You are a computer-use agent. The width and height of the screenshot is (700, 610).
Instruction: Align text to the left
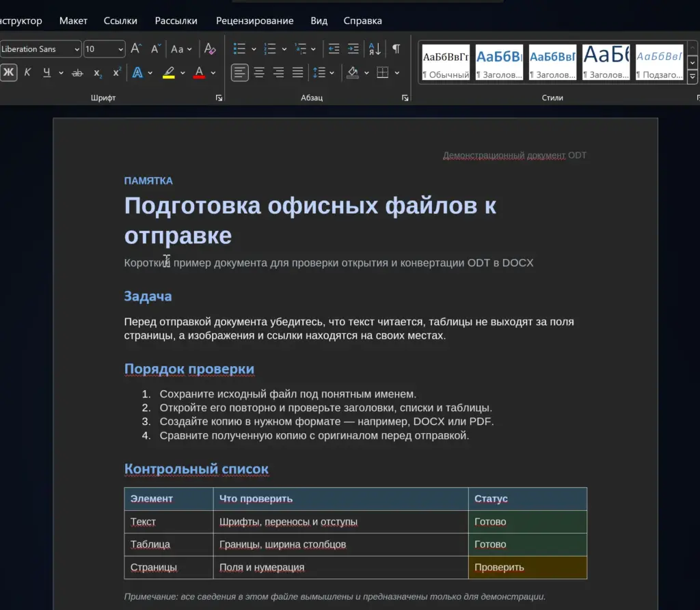[240, 72]
